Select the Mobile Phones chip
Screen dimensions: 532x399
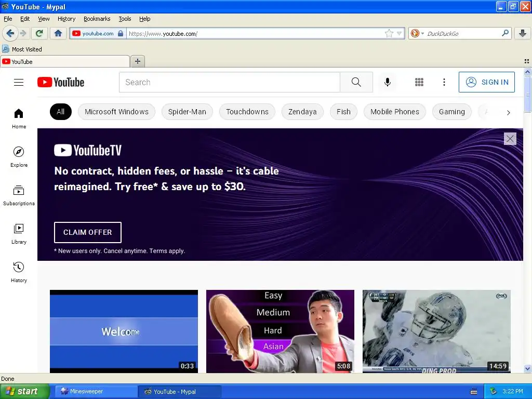click(x=395, y=112)
